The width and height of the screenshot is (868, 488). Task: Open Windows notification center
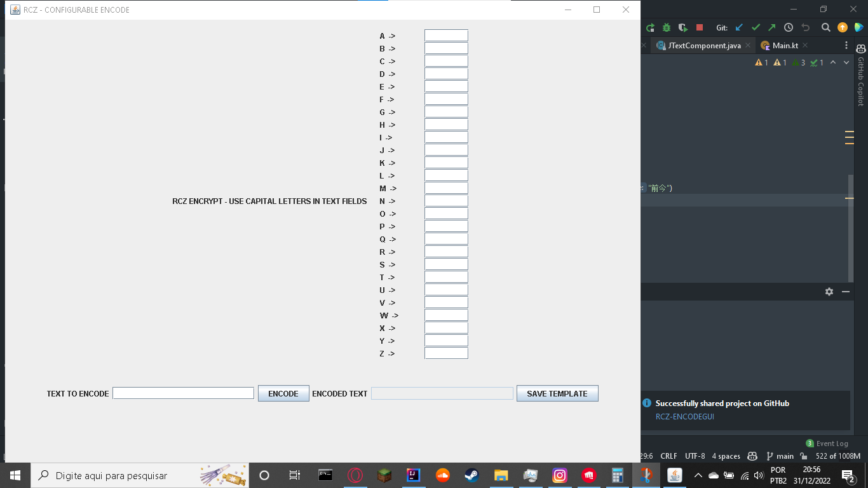click(x=848, y=475)
